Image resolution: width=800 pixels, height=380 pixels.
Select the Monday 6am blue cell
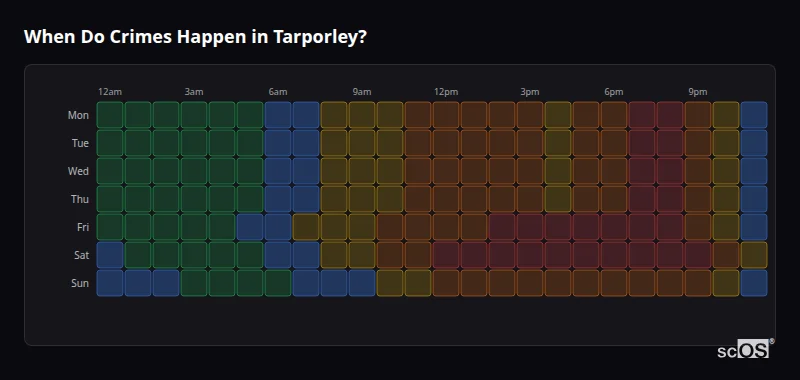pos(278,115)
